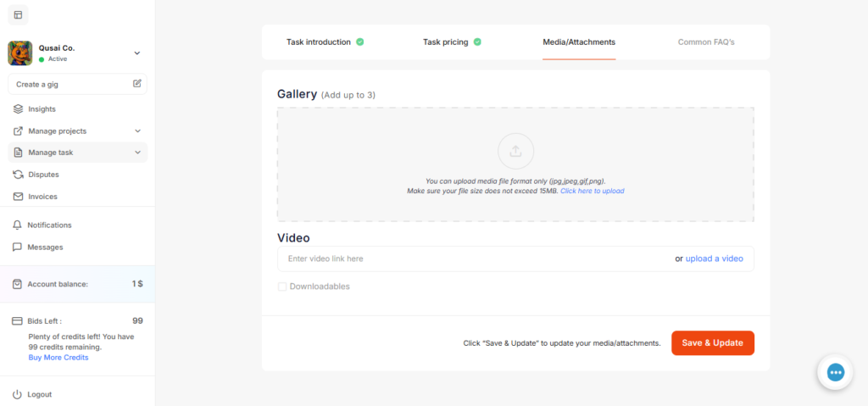Click the Create a gig edit icon
This screenshot has width=868, height=406.
[x=137, y=84]
